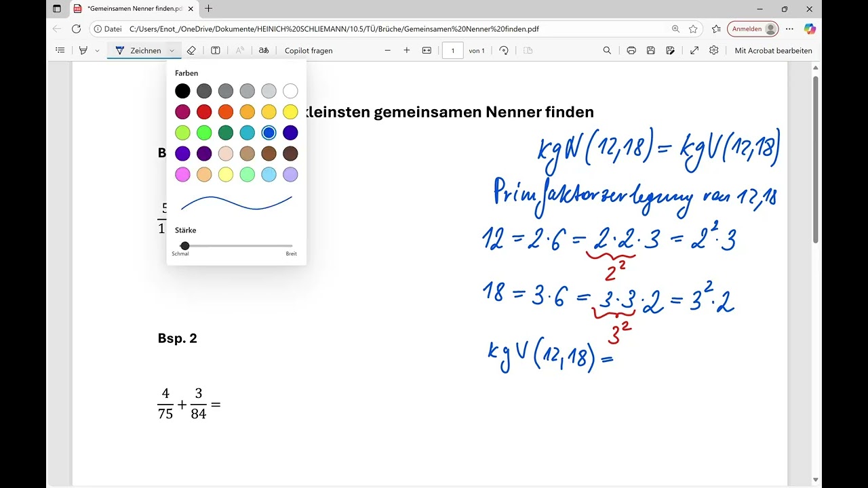Pick the cyan color swatch
868x488 pixels.
(248, 133)
